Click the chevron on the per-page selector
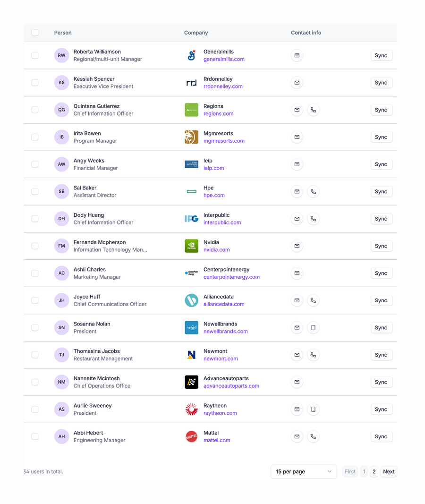 point(329,471)
